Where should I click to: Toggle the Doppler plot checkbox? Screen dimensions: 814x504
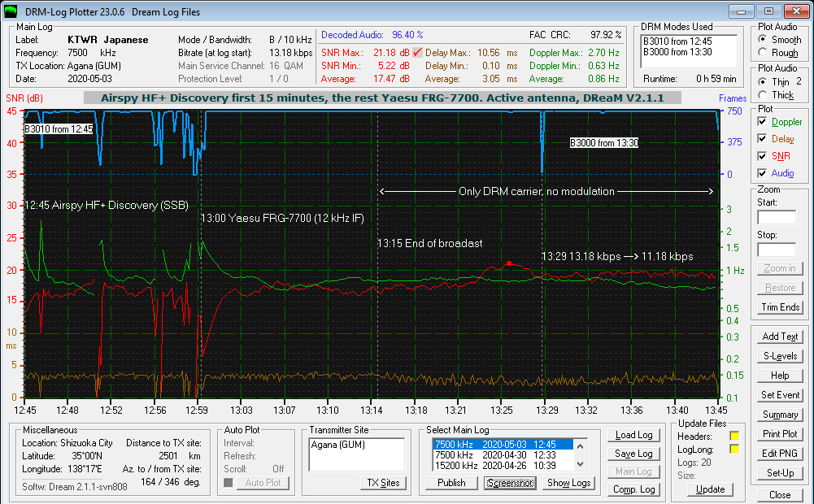tap(762, 121)
